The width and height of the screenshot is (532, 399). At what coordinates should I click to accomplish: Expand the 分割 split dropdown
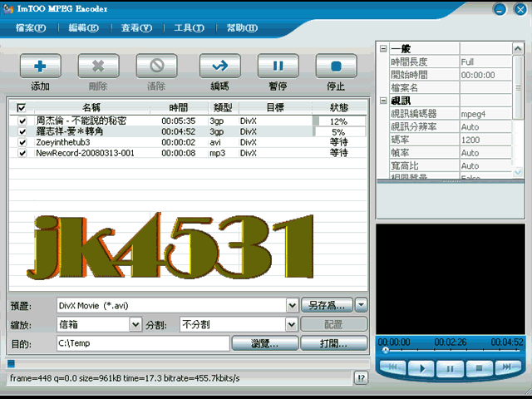(x=292, y=325)
